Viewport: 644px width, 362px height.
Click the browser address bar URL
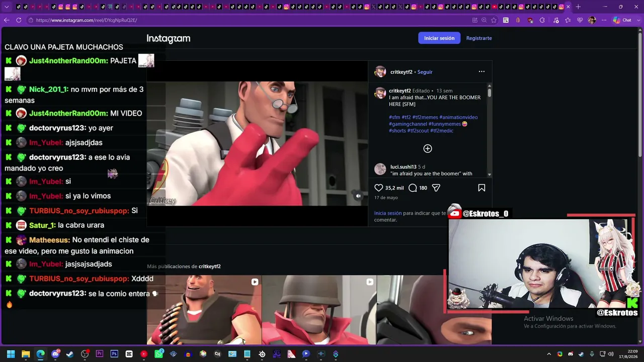pos(87,20)
